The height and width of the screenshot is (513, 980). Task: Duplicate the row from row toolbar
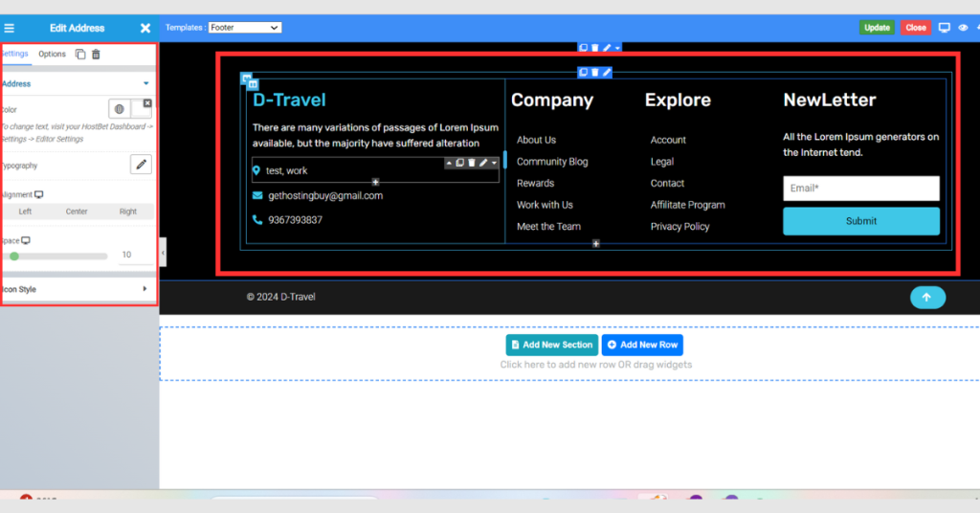tap(583, 73)
